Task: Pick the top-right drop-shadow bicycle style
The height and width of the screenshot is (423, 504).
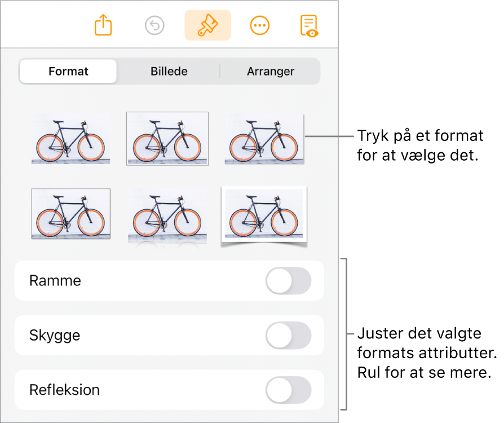Action: tap(264, 139)
